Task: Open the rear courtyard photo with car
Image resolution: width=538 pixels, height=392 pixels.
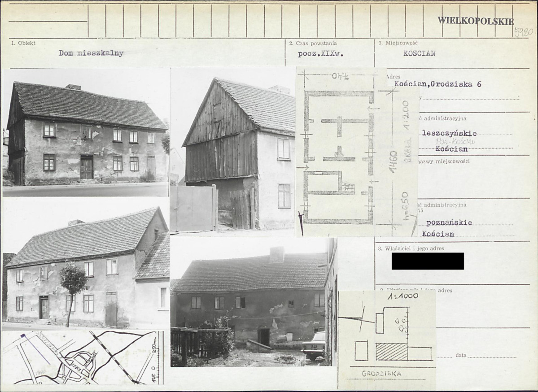Action: (x=253, y=302)
